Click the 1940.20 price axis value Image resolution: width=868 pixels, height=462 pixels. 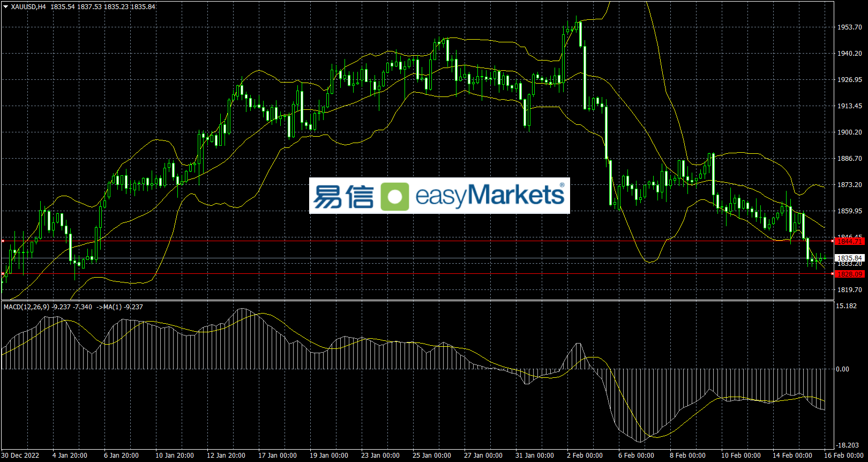[850, 54]
